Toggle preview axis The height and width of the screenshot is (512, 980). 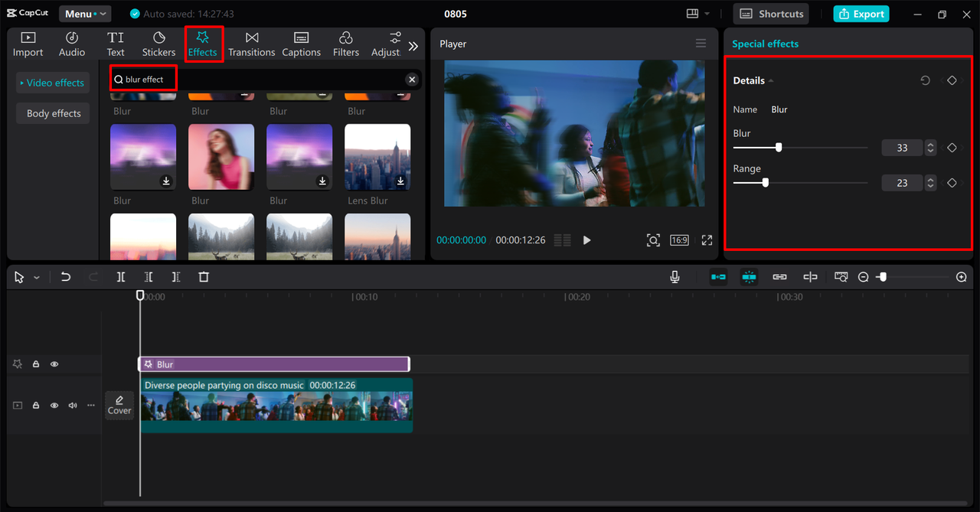click(810, 277)
